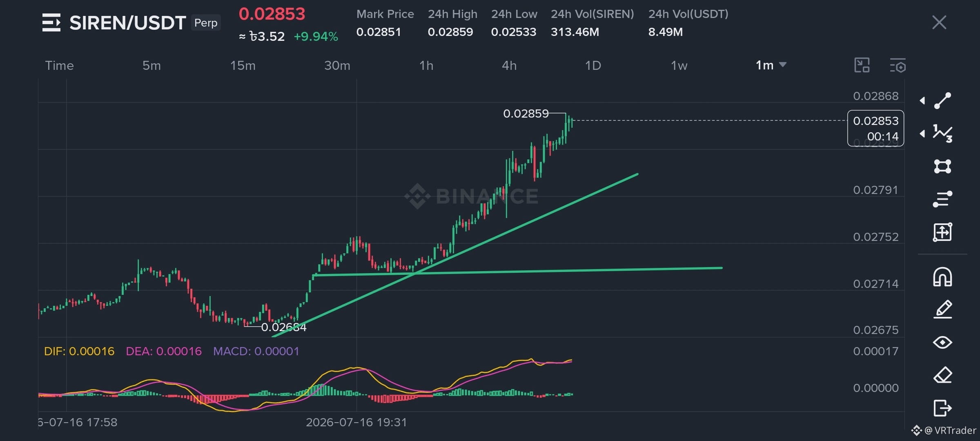Viewport: 980px width, 441px height.
Task: Switch to the 5m interval
Action: (151, 65)
